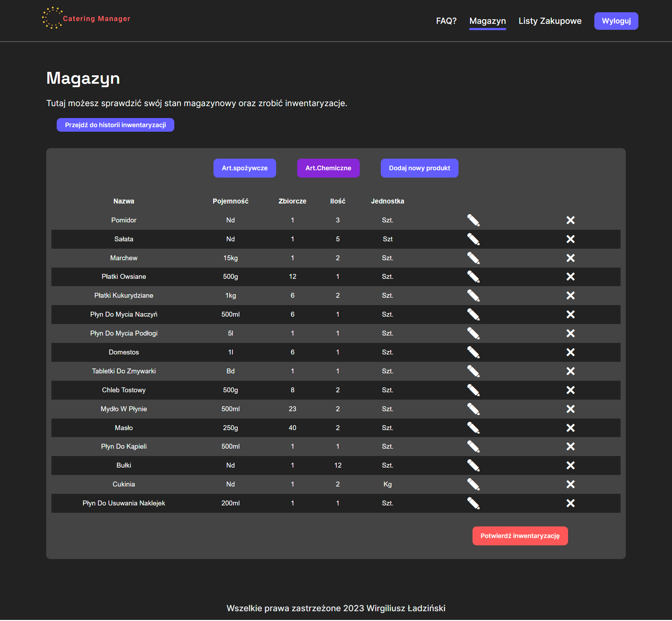Switch to Listy Zakupowe
Image resolution: width=672 pixels, height=621 pixels.
[x=550, y=21]
